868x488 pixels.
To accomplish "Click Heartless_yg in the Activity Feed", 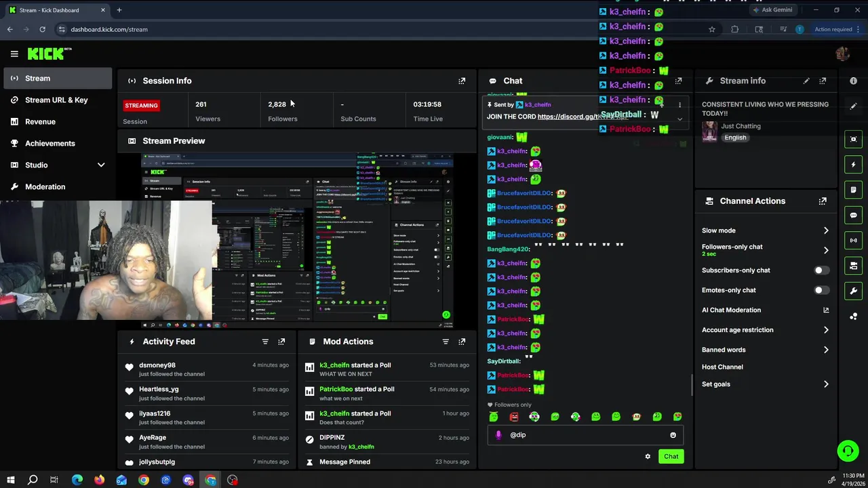I will pyautogui.click(x=159, y=389).
